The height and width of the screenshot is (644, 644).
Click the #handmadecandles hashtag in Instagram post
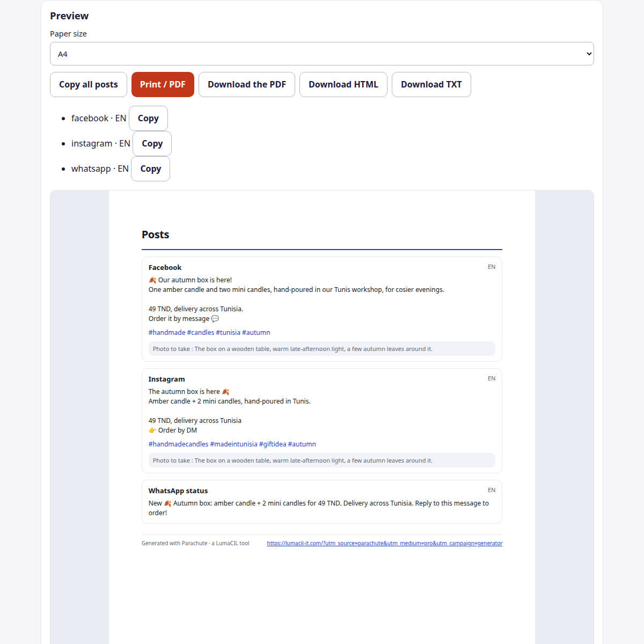[x=179, y=444]
